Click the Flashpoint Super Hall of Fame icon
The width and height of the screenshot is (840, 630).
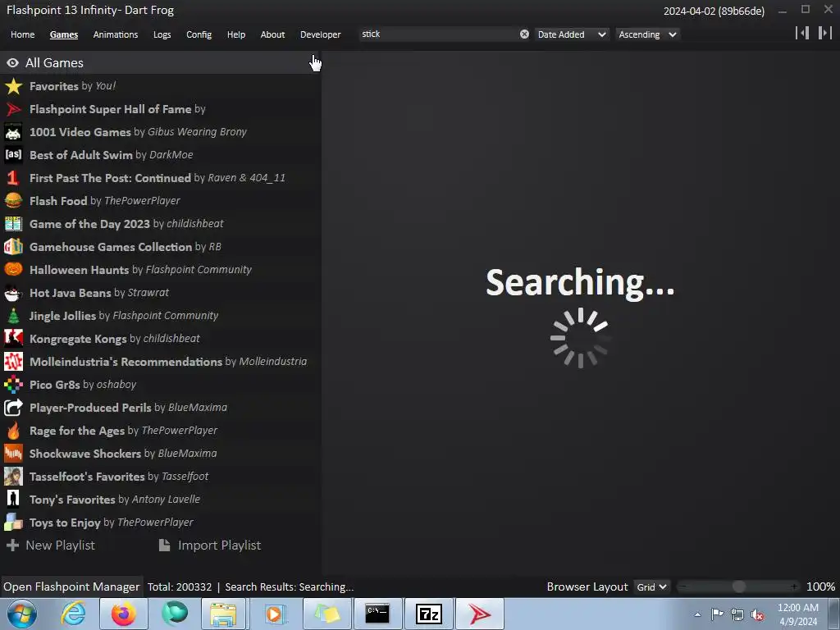point(13,109)
